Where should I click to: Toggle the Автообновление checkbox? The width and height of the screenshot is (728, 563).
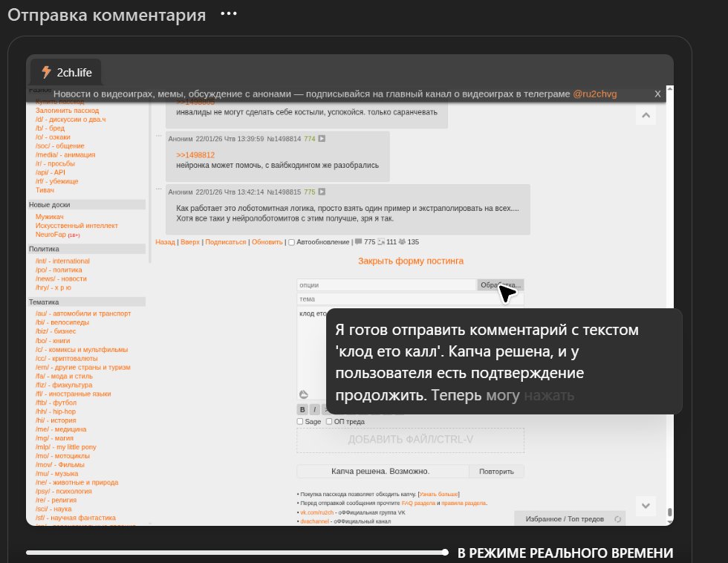[291, 242]
